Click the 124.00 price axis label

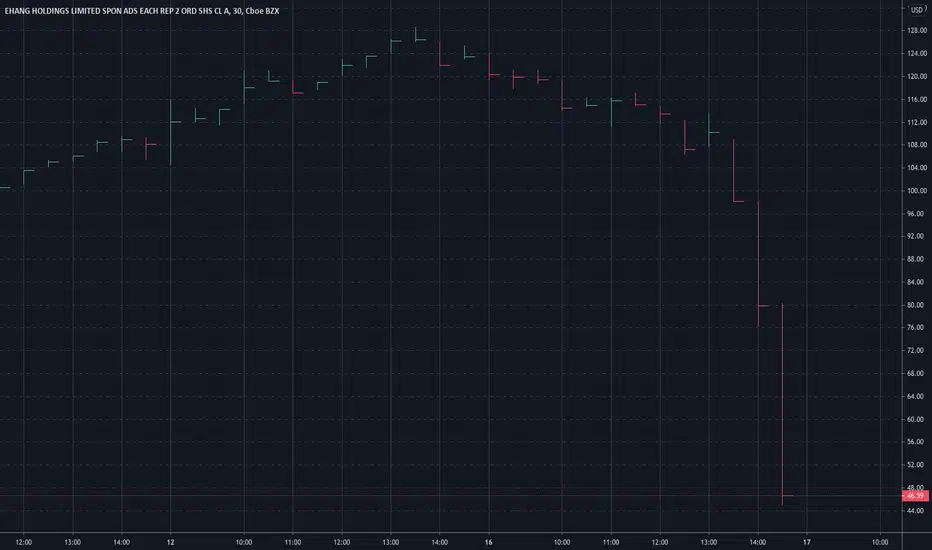click(x=917, y=54)
